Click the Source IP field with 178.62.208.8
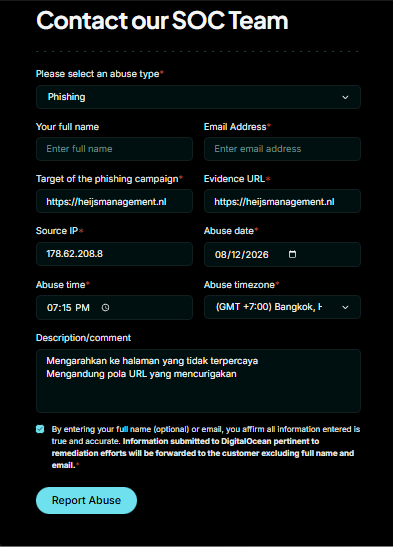This screenshot has width=393, height=547. click(114, 254)
